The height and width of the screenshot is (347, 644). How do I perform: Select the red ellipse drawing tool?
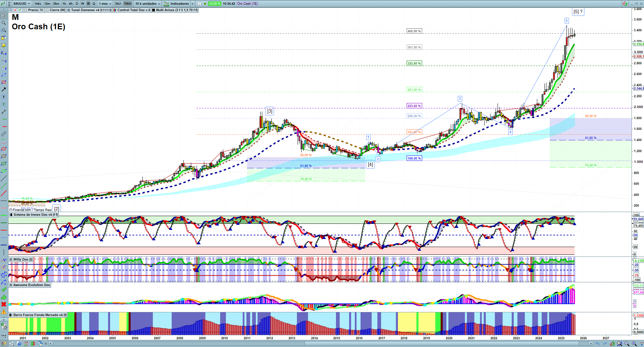pyautogui.click(x=4, y=149)
